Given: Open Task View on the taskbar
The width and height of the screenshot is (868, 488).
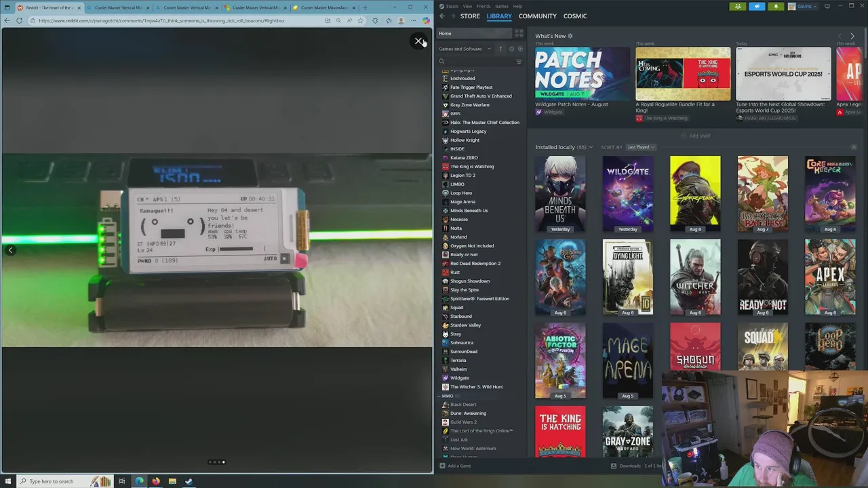Looking at the screenshot, I should point(122,481).
